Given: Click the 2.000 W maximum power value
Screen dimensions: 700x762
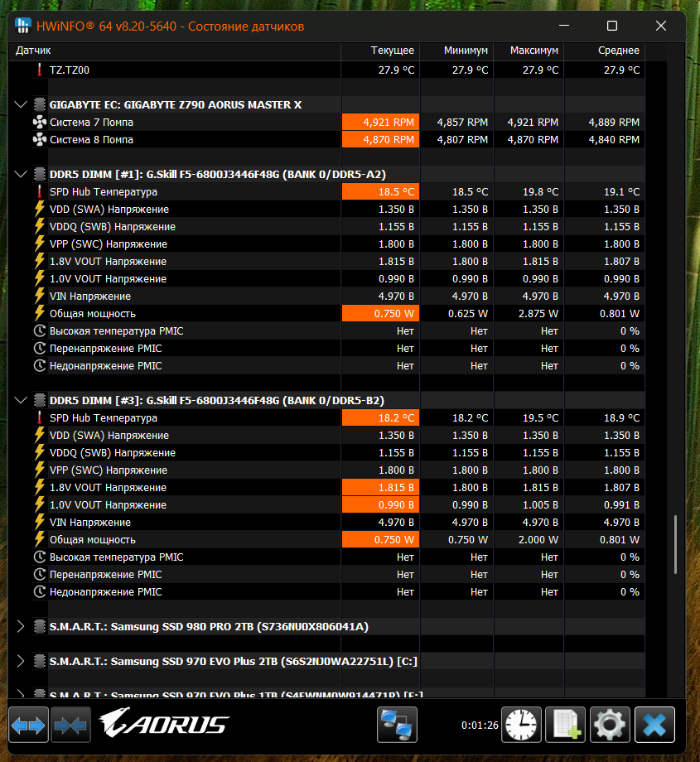Looking at the screenshot, I should pyautogui.click(x=538, y=539).
